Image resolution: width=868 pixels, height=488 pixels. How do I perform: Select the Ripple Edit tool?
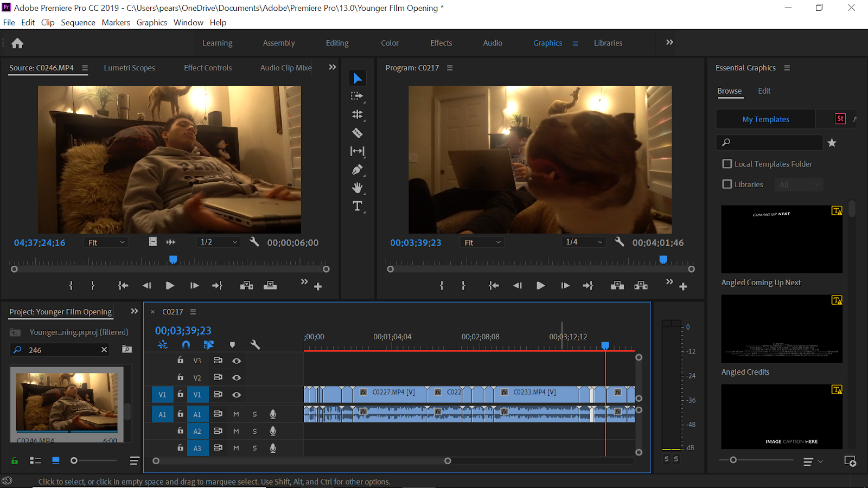357,114
